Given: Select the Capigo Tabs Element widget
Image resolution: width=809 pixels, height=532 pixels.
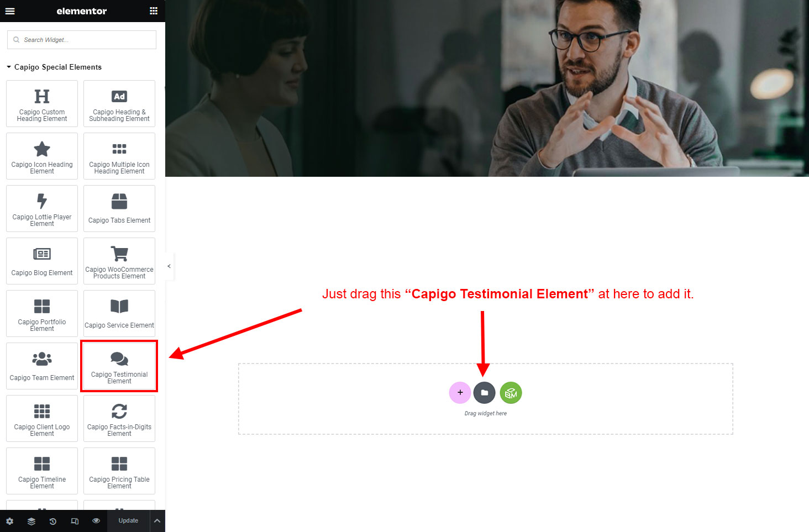Looking at the screenshot, I should [x=119, y=209].
